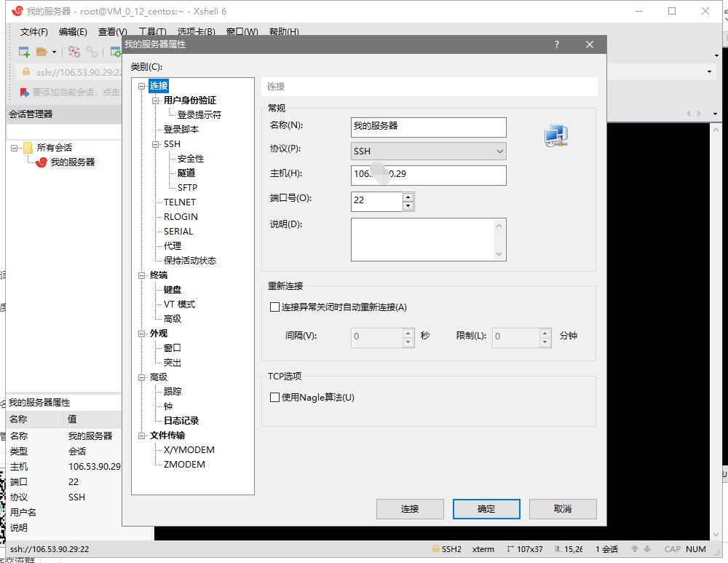
Task: Collapse the 所有会话 node in session manager
Action: pos(15,148)
